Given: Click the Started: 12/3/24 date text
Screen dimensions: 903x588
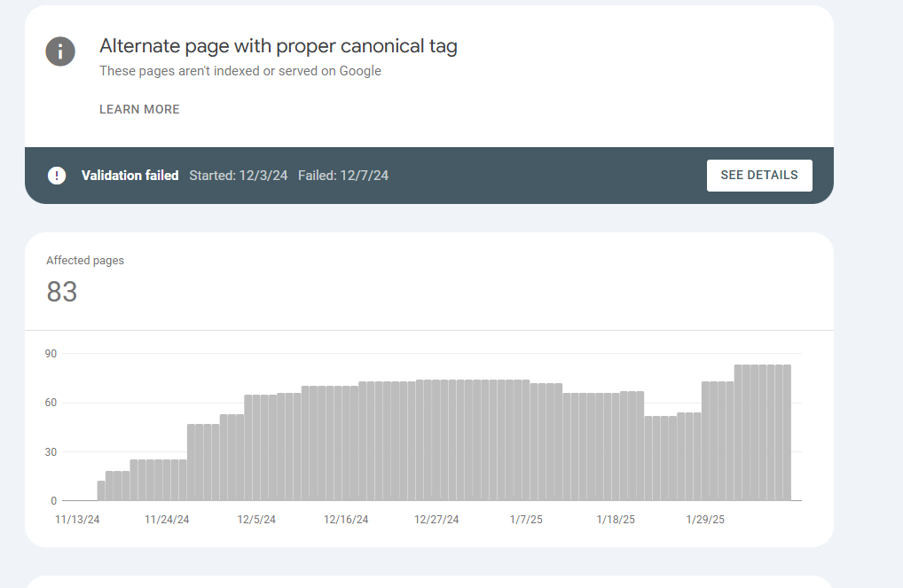Looking at the screenshot, I should 239,175.
